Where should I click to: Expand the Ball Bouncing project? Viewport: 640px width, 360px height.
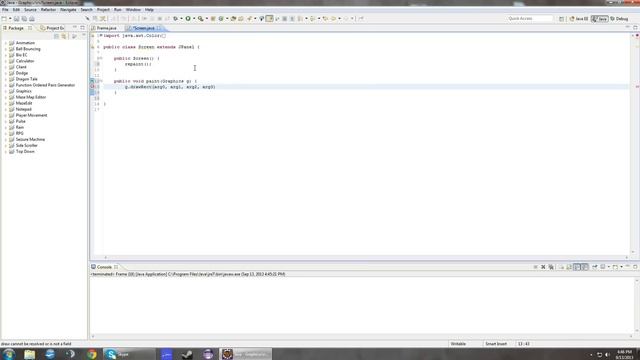(x=6, y=49)
